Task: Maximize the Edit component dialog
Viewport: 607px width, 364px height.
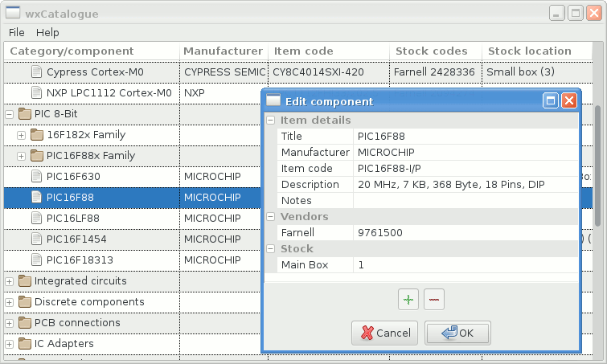Action: click(x=551, y=101)
